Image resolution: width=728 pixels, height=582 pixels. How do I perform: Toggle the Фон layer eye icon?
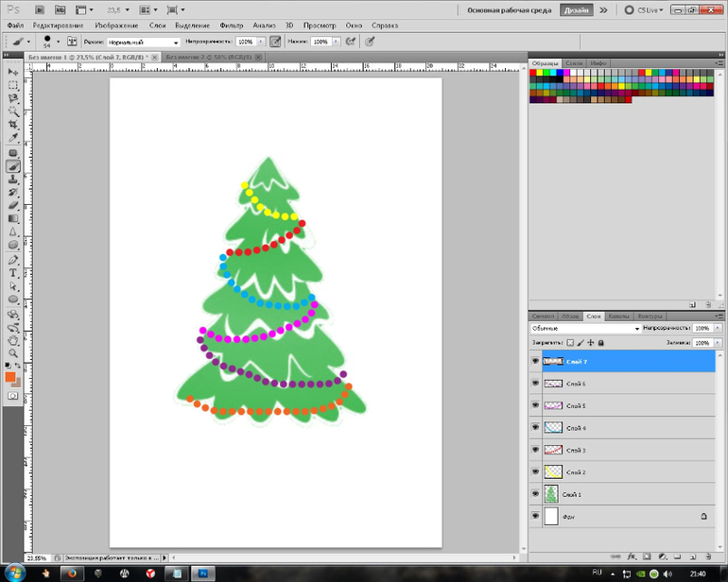535,517
